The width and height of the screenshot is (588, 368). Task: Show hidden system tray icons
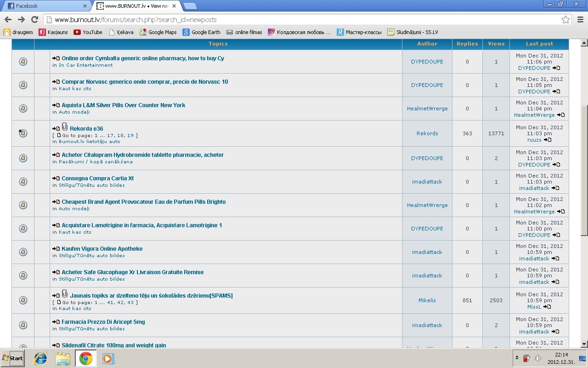[517, 358]
